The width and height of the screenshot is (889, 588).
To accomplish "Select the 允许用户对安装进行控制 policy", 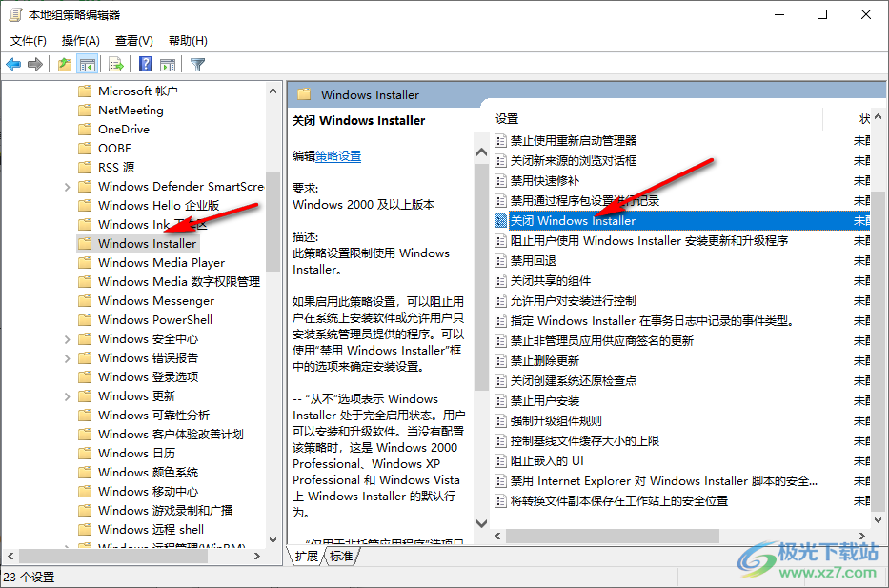I will 574,300.
